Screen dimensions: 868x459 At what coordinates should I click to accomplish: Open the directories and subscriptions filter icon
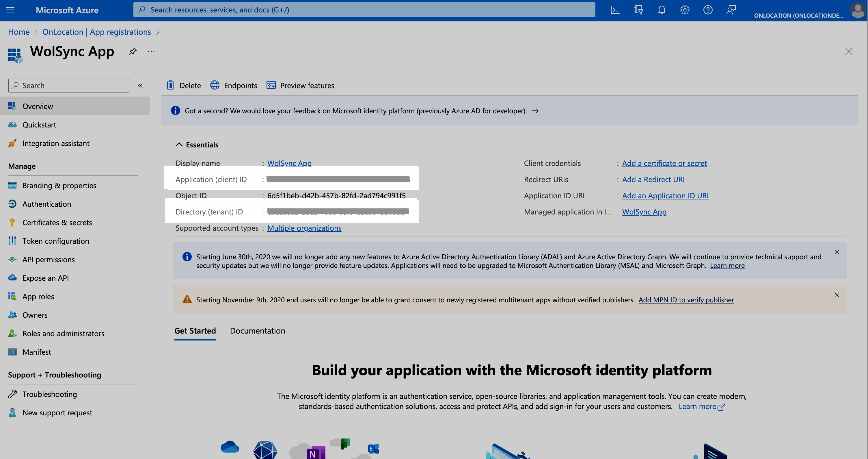(x=638, y=10)
